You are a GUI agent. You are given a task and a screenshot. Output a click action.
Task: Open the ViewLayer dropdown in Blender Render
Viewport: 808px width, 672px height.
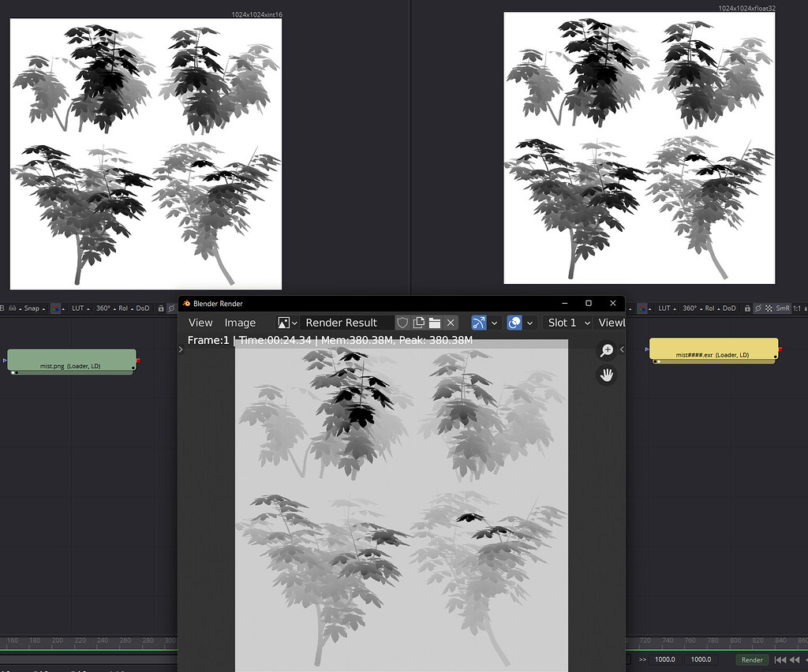pyautogui.click(x=610, y=323)
